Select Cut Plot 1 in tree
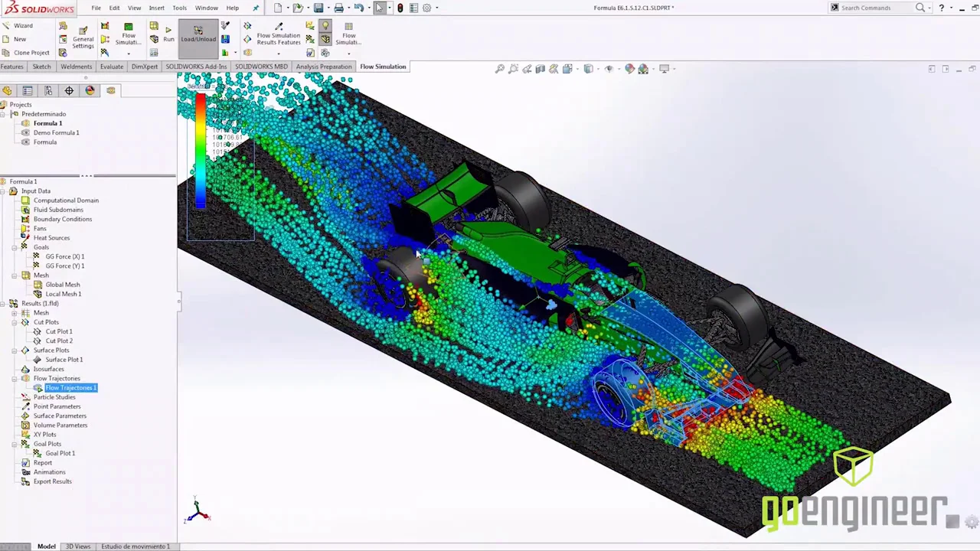980x551 pixels. click(59, 331)
